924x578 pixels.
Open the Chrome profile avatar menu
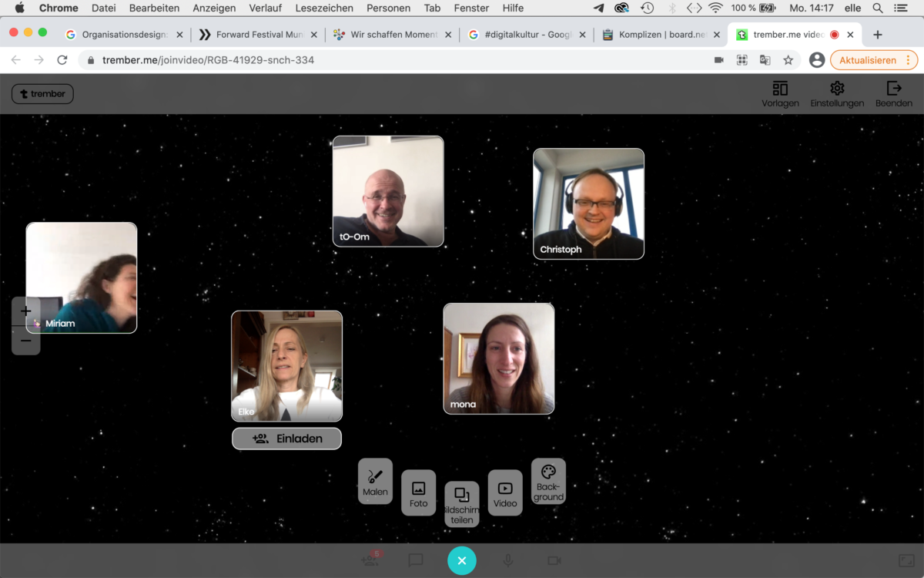[x=817, y=60]
